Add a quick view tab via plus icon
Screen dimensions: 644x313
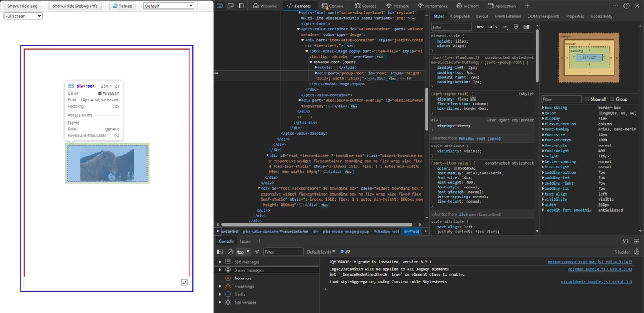pos(259,241)
